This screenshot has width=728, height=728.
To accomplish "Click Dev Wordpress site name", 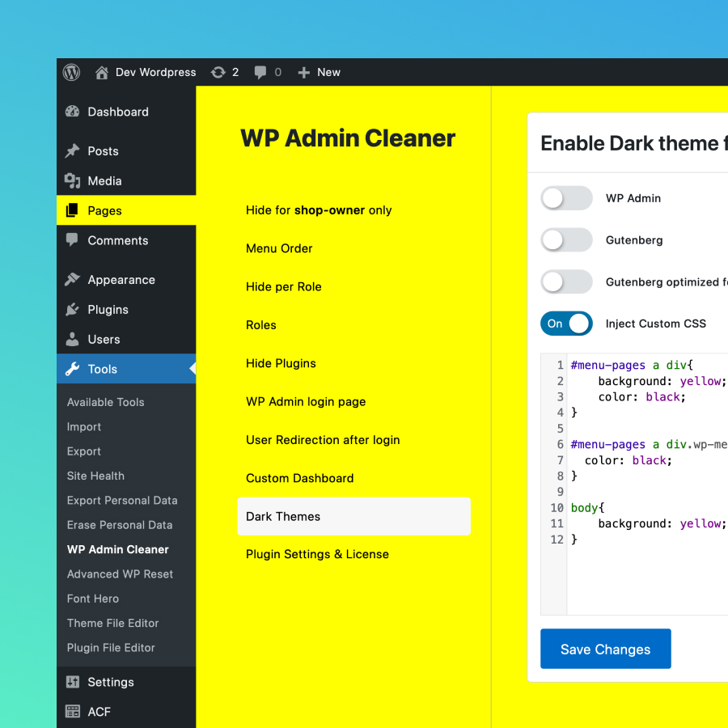I will click(155, 73).
